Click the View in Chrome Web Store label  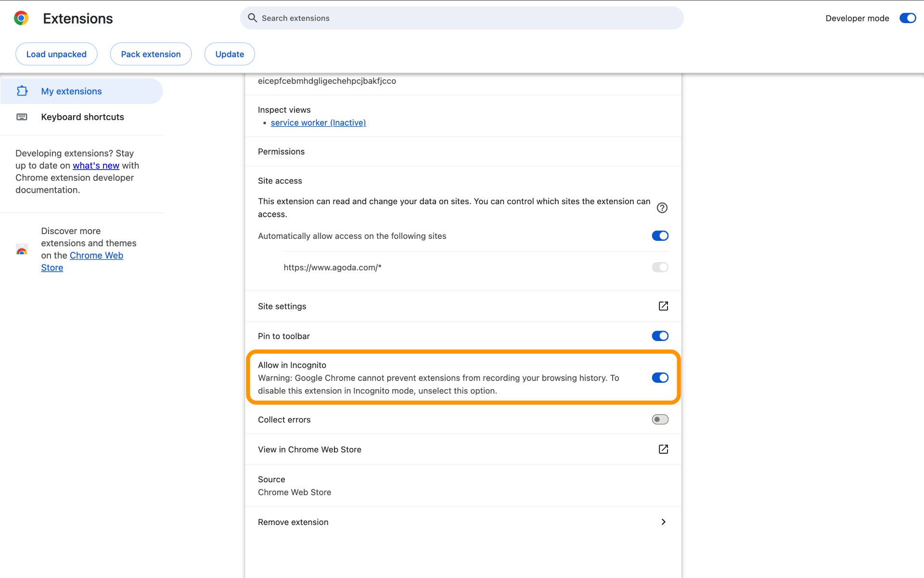coord(309,449)
